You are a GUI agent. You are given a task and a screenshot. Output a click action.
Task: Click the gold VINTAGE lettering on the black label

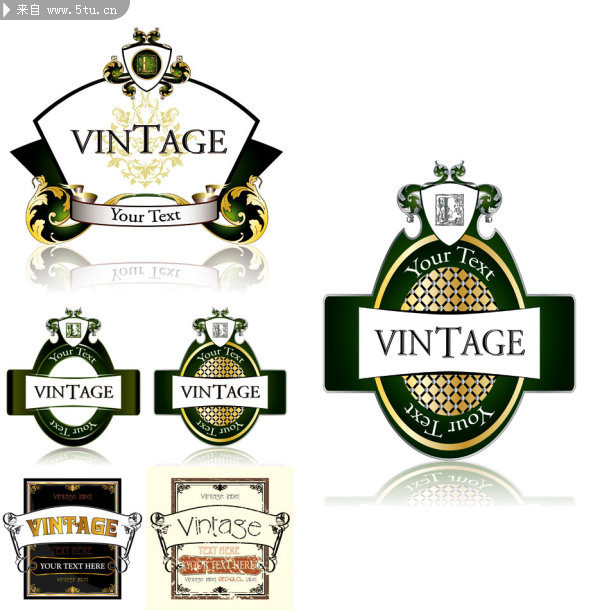[x=72, y=527]
